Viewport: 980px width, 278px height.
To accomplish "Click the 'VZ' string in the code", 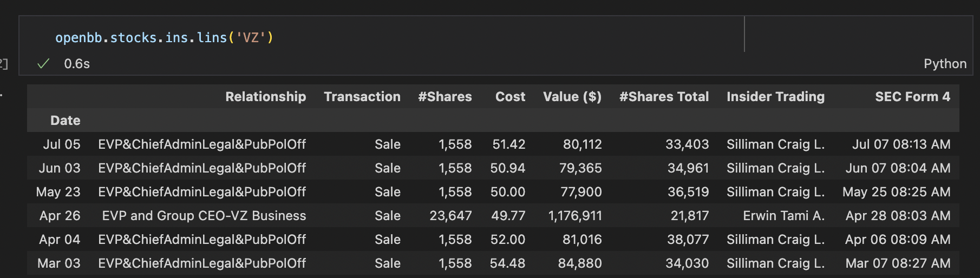I will (251, 37).
